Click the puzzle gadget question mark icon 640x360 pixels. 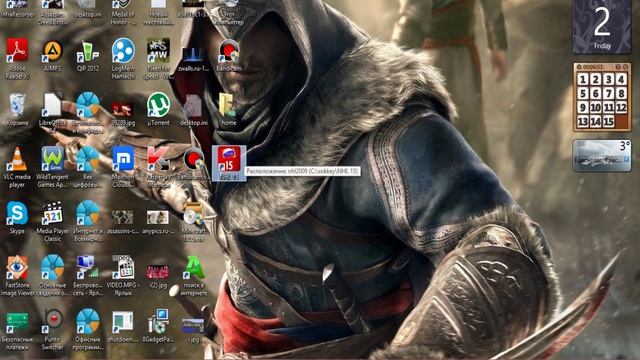tap(618, 67)
